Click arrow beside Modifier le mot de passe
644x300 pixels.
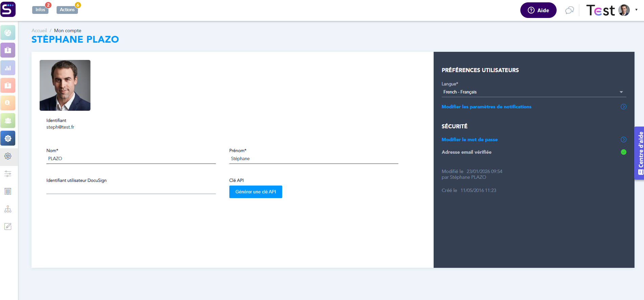pos(623,140)
